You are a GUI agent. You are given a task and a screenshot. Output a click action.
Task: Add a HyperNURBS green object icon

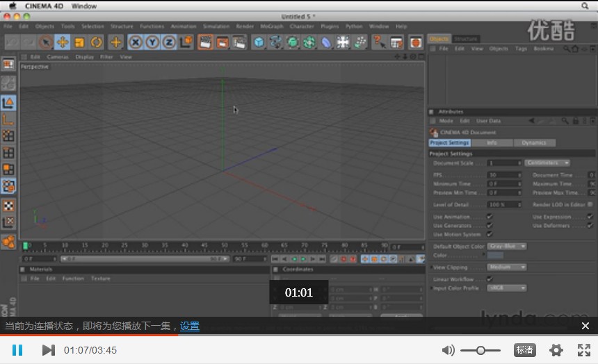point(292,42)
